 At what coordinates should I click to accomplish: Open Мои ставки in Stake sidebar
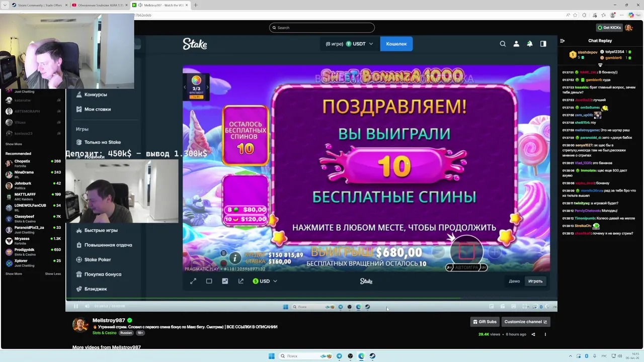[x=98, y=109]
